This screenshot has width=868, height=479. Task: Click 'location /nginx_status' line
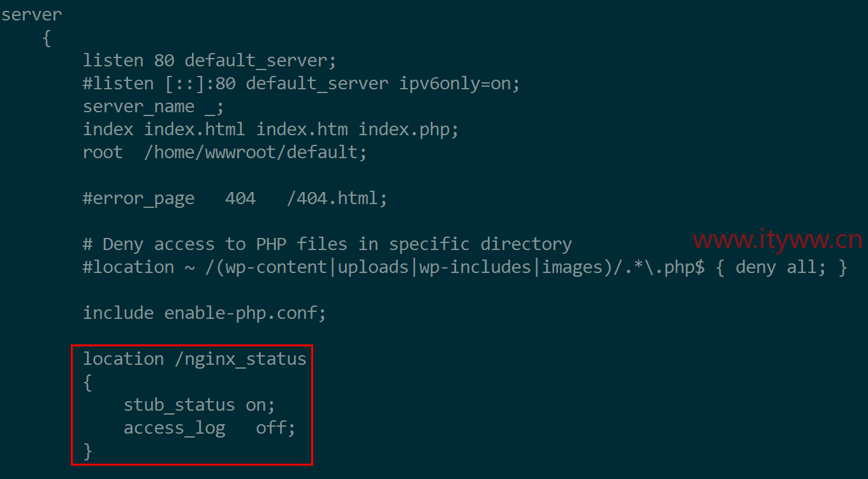click(195, 359)
